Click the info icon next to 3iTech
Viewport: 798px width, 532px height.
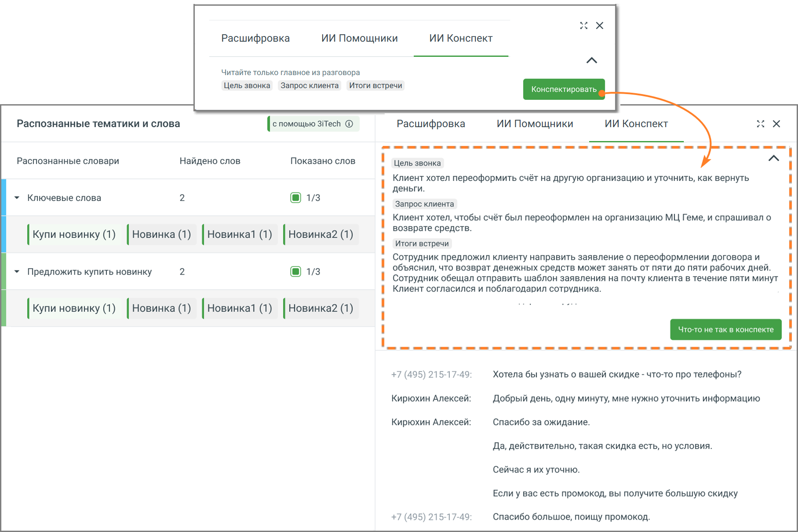click(x=349, y=124)
